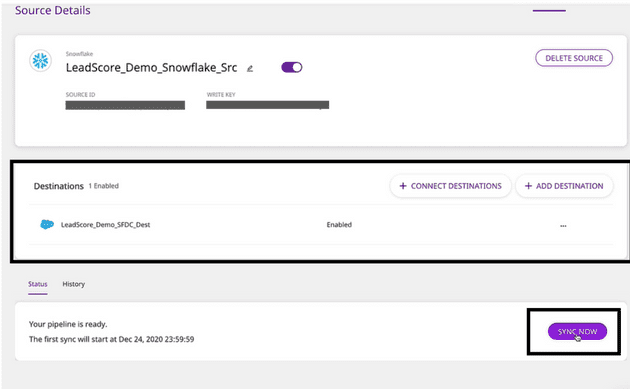The height and width of the screenshot is (389, 630).
Task: Open the LeadScore_Demo_SFDC_Dest destination
Action: coord(105,225)
